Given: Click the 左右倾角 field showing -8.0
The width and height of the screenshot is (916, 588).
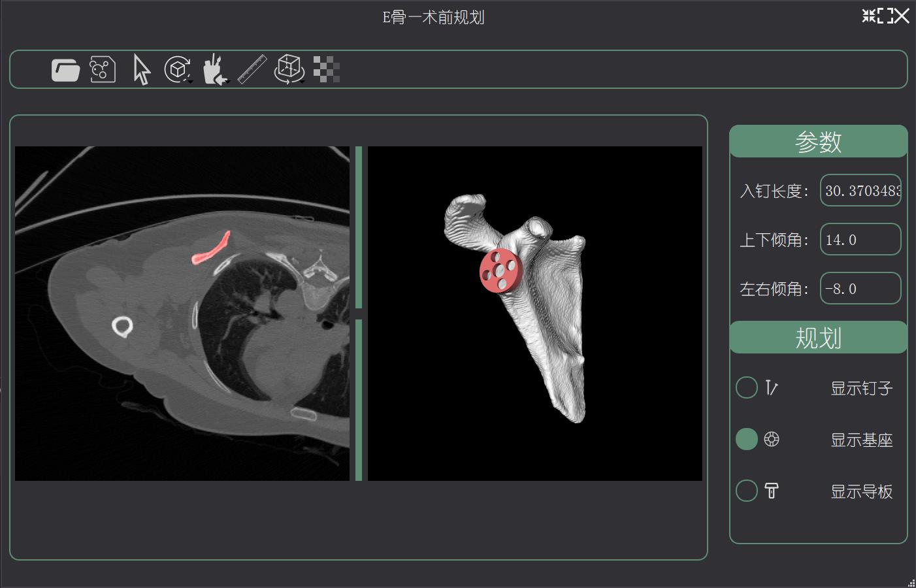Looking at the screenshot, I should 860,288.
